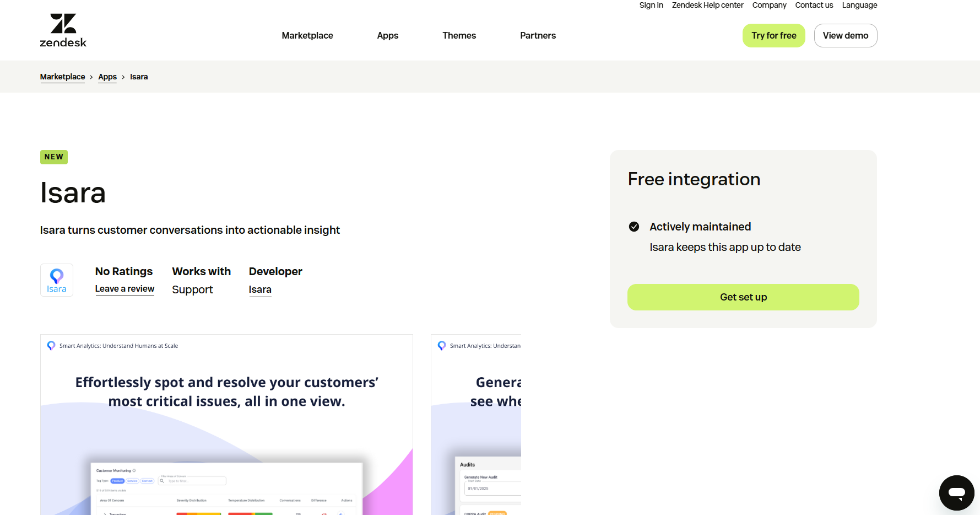Open the Company top menu

[x=769, y=5]
